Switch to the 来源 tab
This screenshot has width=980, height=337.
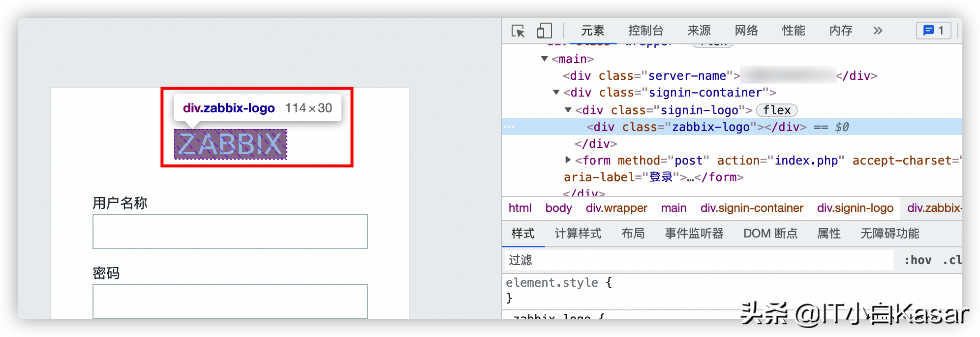[699, 31]
